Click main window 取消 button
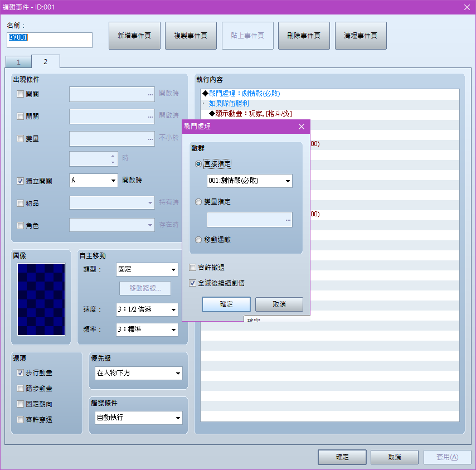The width and height of the screenshot is (476, 470). tap(395, 457)
